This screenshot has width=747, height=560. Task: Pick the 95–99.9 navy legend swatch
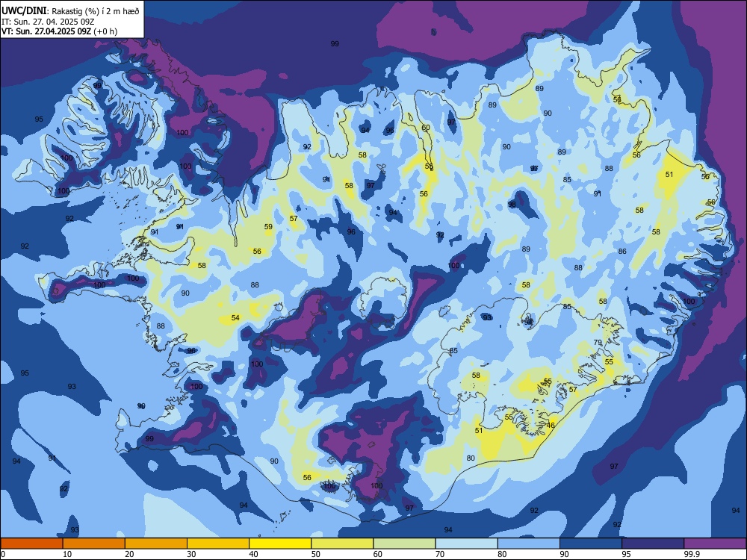[653, 544]
